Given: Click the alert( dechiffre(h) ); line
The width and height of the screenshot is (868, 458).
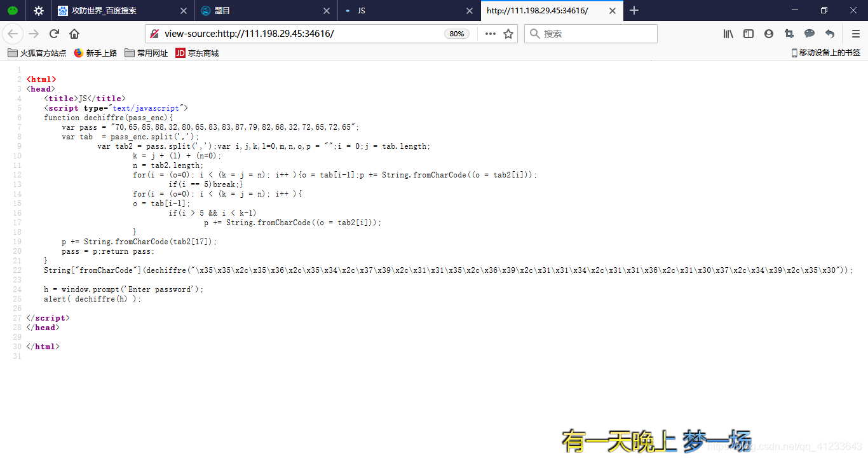Looking at the screenshot, I should point(93,299).
